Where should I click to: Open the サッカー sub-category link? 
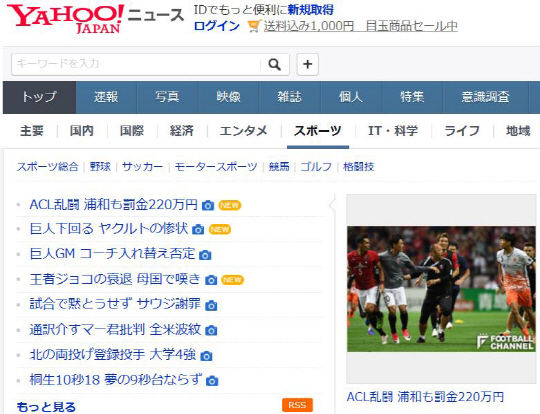pos(142,167)
